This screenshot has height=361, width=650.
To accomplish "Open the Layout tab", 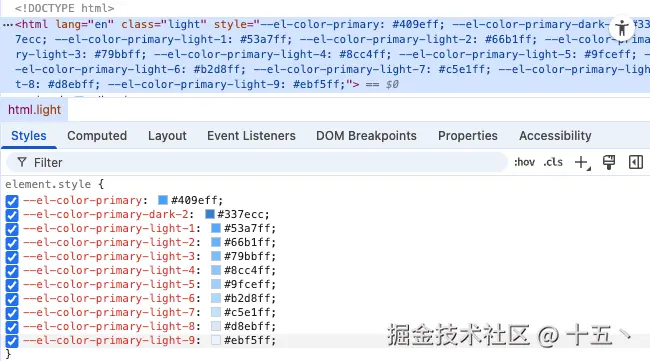I will (167, 136).
